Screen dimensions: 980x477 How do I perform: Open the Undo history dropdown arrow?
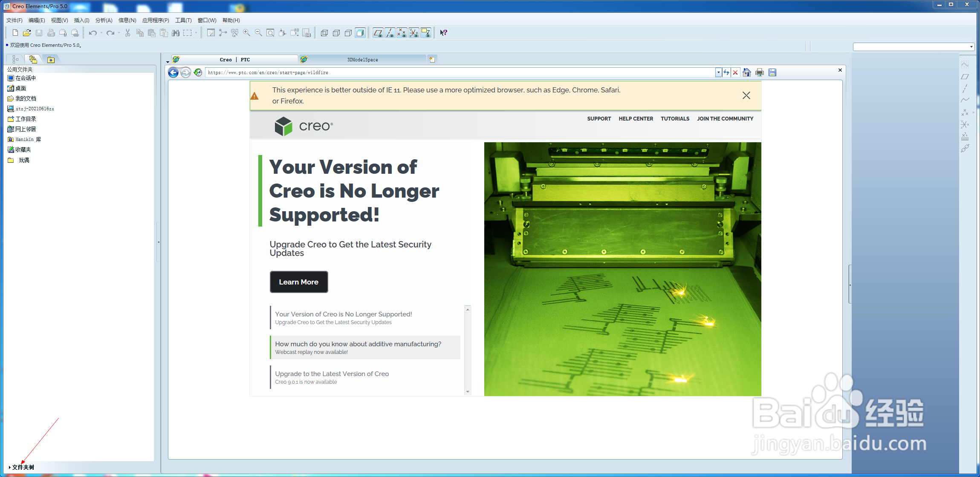click(x=101, y=33)
